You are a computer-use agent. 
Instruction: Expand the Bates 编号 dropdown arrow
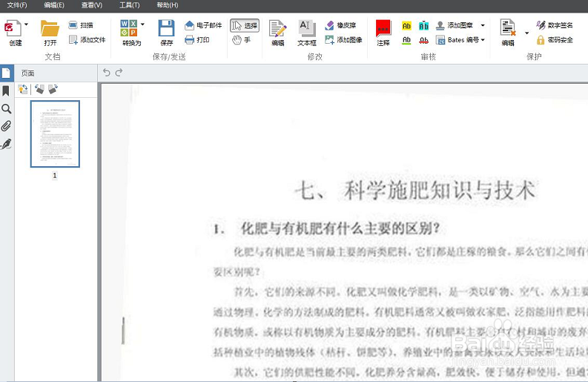point(483,40)
